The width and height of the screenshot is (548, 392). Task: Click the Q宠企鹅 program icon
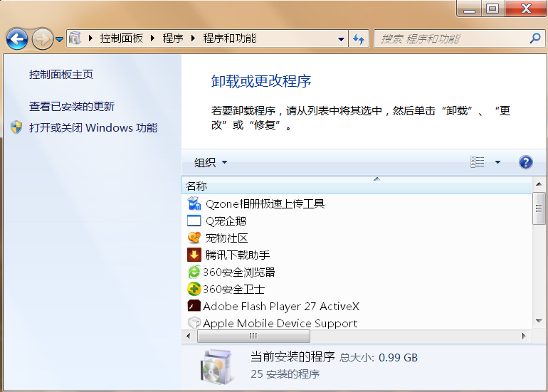point(194,221)
